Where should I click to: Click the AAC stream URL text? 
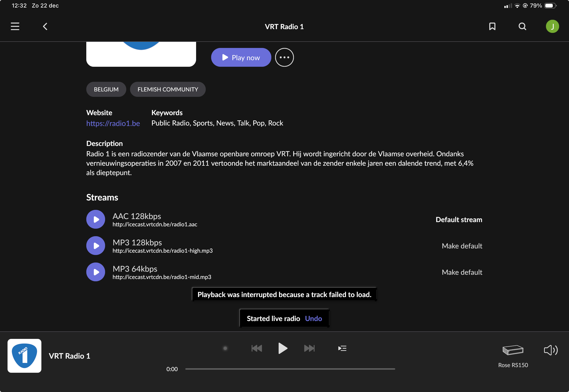pyautogui.click(x=155, y=224)
